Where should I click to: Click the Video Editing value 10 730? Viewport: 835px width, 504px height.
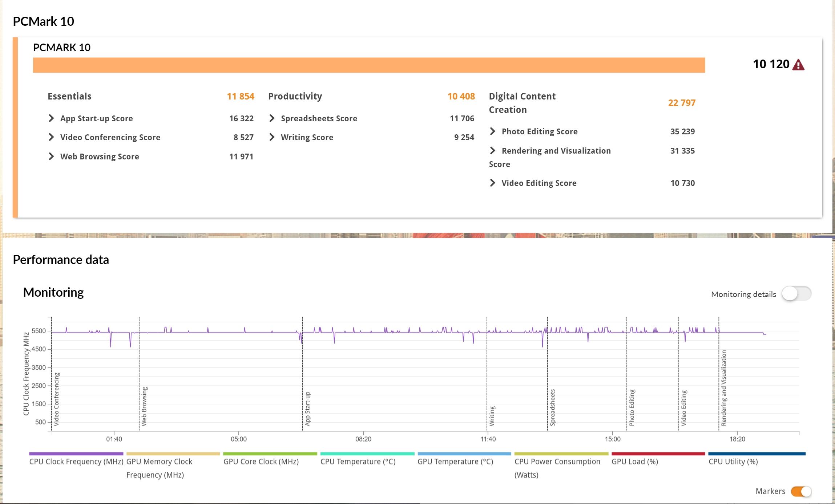tap(682, 183)
